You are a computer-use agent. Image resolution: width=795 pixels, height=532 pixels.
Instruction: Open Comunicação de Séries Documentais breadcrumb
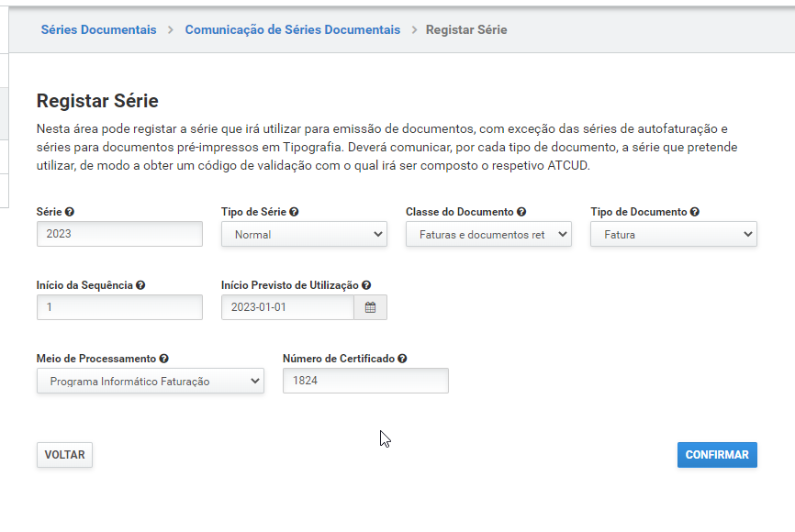click(293, 30)
